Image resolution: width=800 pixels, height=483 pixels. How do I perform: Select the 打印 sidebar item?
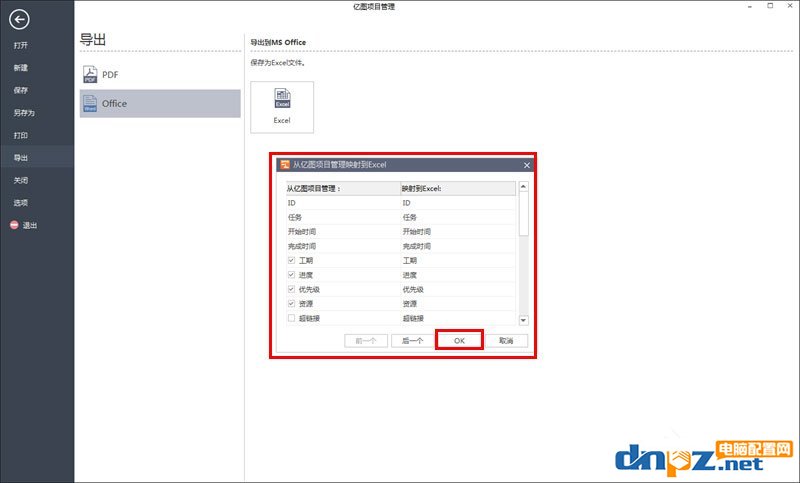(21, 135)
